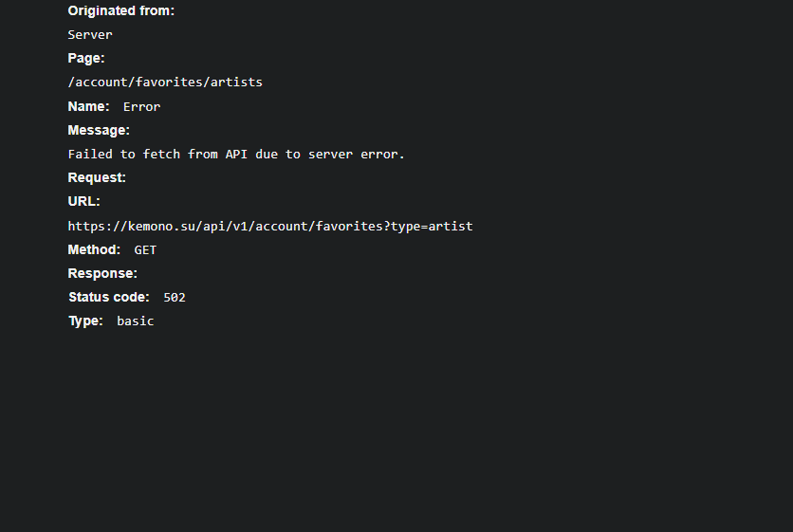Click the 'Response:' heading
Screen dimensions: 793x532
click(102, 273)
